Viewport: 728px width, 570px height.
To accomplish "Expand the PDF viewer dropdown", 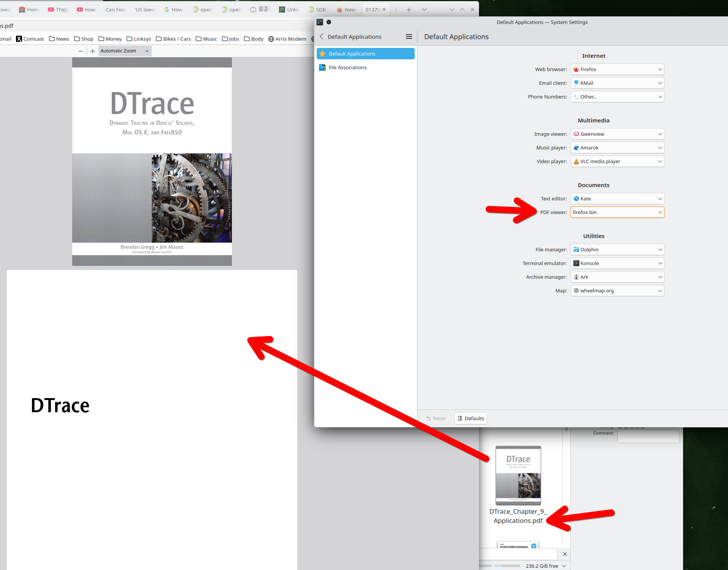I will pos(617,213).
